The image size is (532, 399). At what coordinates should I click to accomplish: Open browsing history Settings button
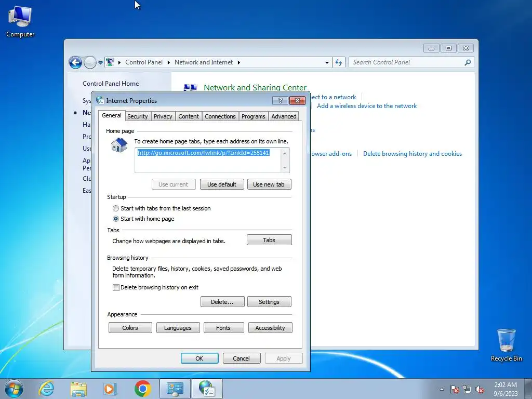[x=269, y=302]
